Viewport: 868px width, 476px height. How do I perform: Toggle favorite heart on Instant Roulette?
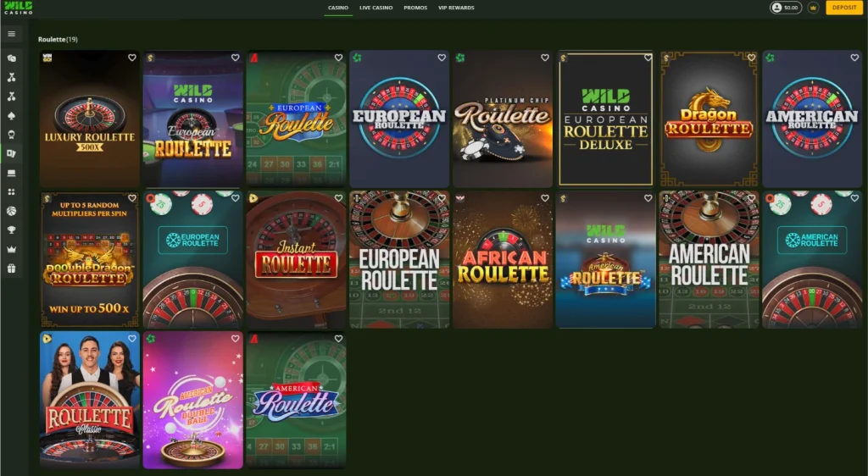click(338, 198)
